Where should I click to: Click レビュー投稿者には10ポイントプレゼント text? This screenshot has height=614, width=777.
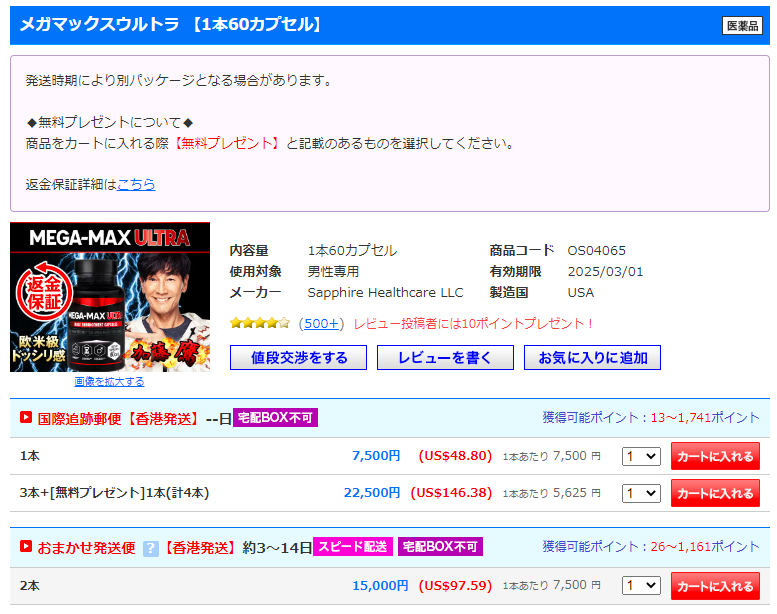click(x=473, y=324)
